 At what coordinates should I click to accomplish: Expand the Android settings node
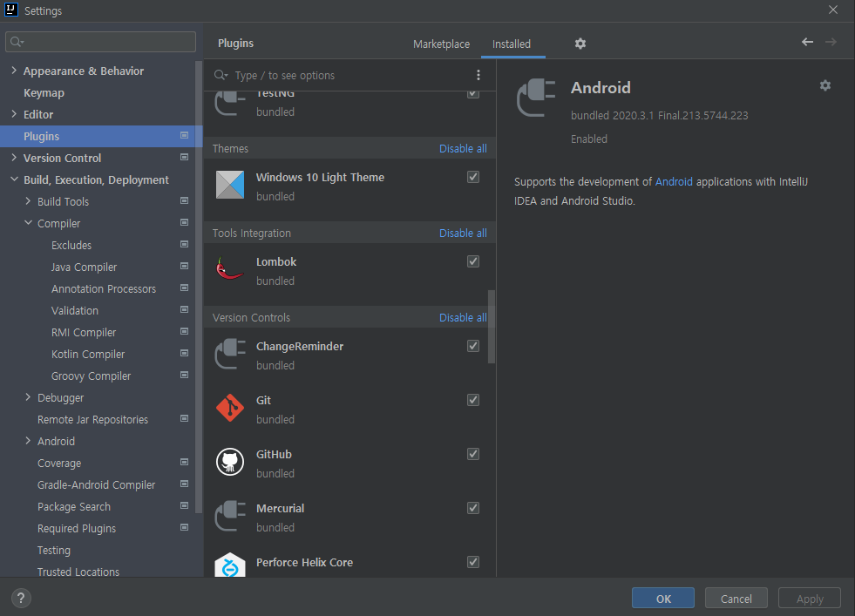[29, 441]
